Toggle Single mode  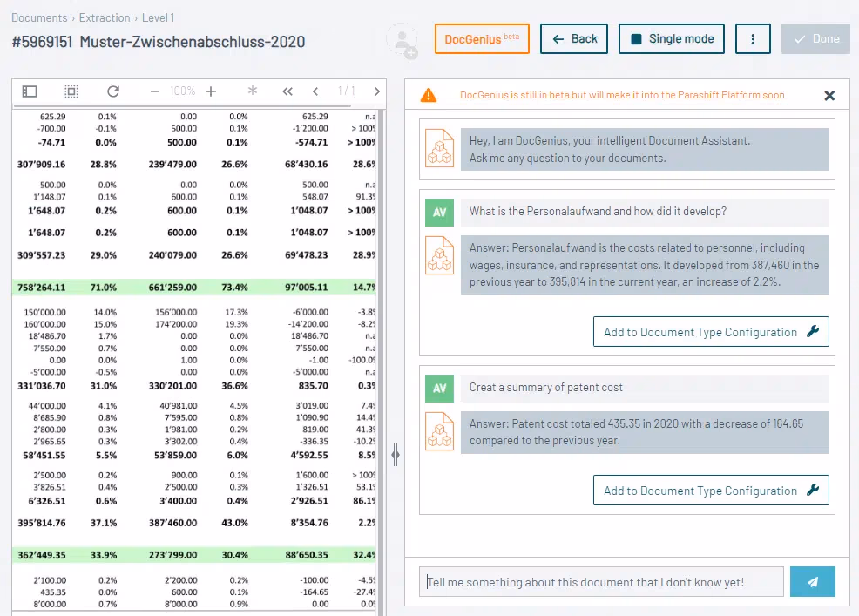671,39
